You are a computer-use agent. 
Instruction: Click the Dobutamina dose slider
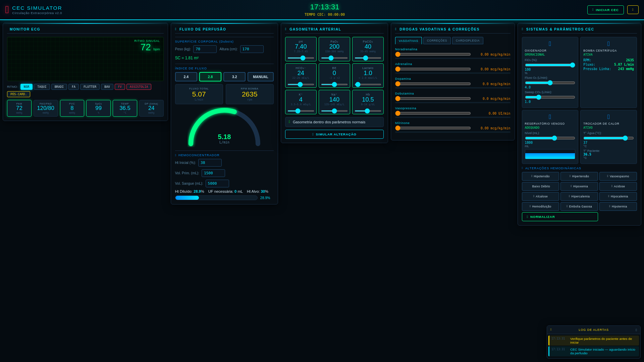433,99
